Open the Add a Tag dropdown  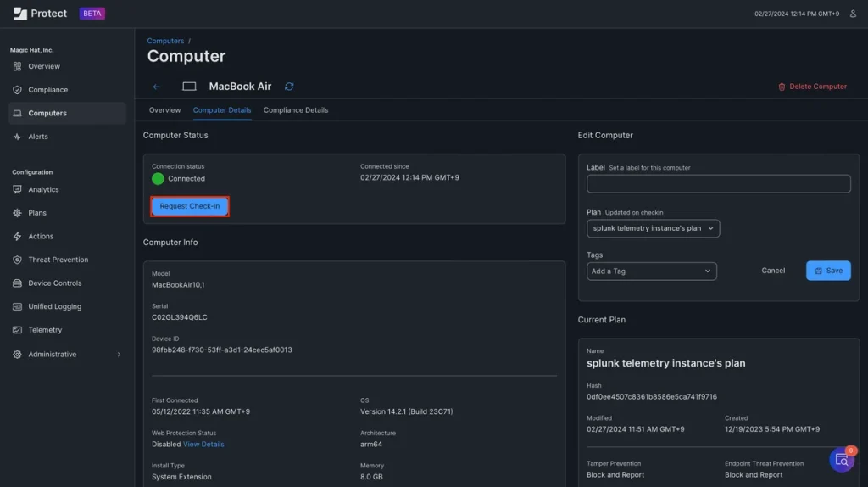point(651,271)
